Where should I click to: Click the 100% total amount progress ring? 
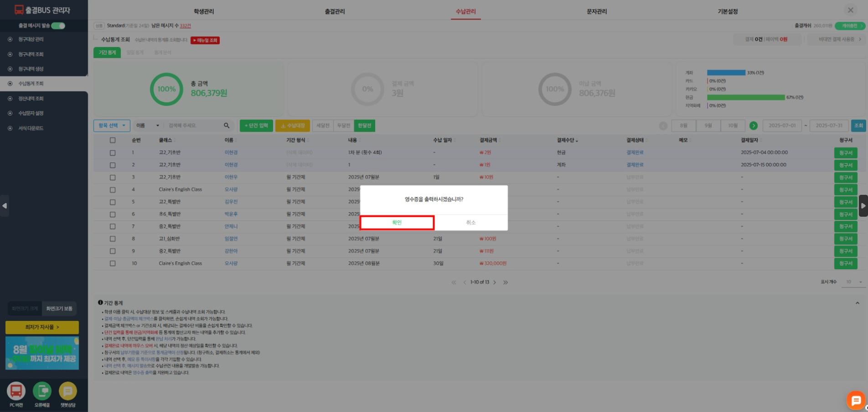coord(166,89)
